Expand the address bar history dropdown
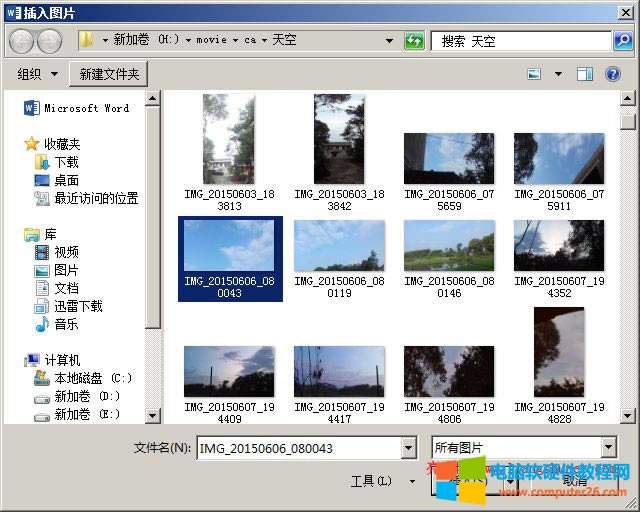Viewport: 640px width, 512px height. (390, 41)
